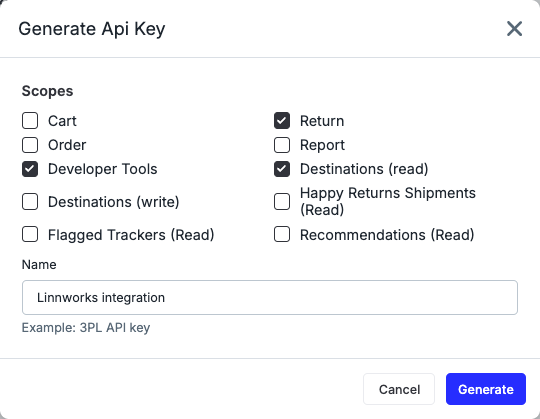The width and height of the screenshot is (540, 419).
Task: Click the Report scope label
Action: point(322,145)
